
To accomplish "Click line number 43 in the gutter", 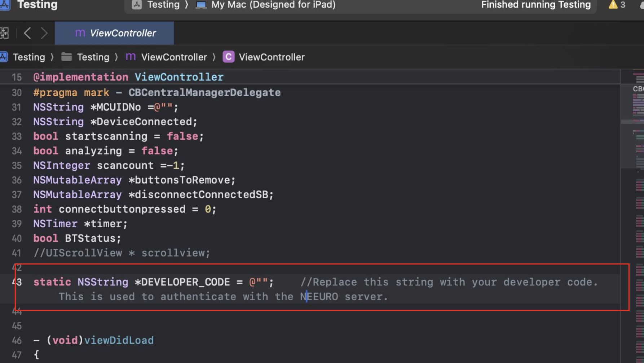I will tap(17, 282).
